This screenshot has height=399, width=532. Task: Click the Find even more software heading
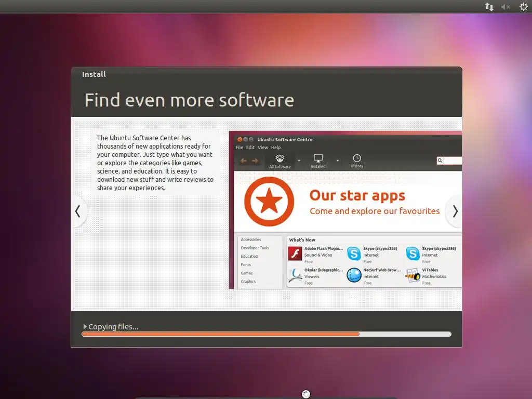point(189,100)
